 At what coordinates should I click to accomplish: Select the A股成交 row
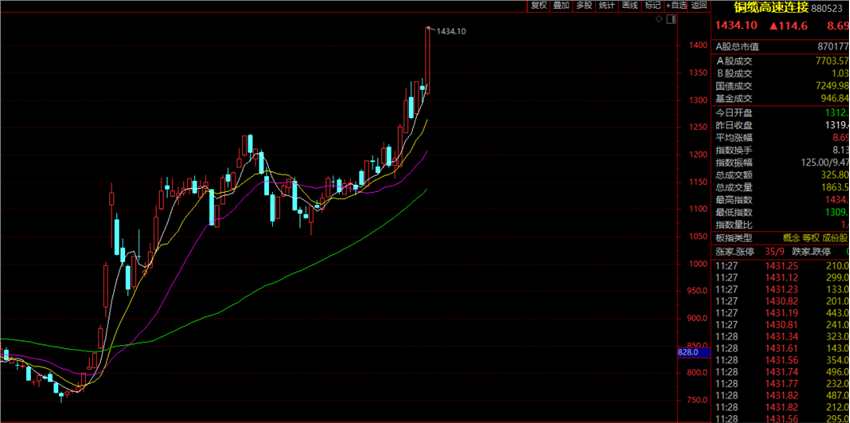[x=781, y=61]
